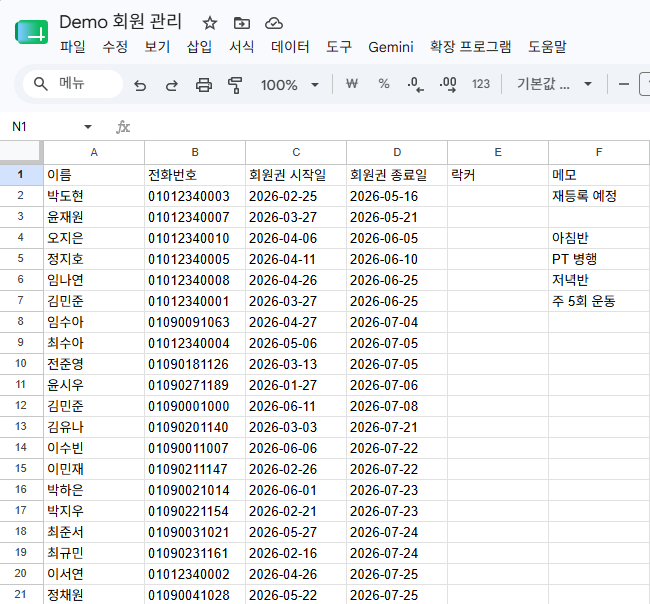Viewport: 650px width, 604px height.
Task: Select column C header
Action: coord(296,153)
